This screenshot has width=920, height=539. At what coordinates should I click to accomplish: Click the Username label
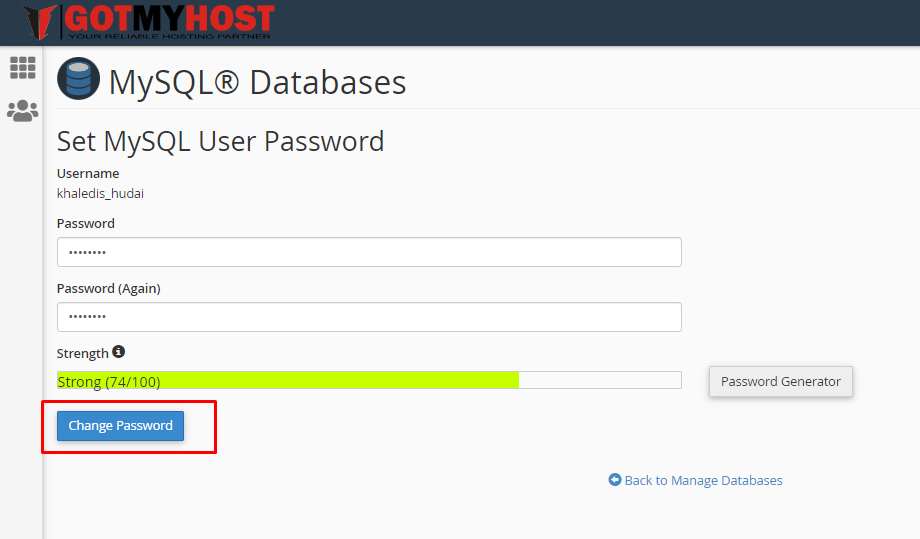tap(88, 173)
